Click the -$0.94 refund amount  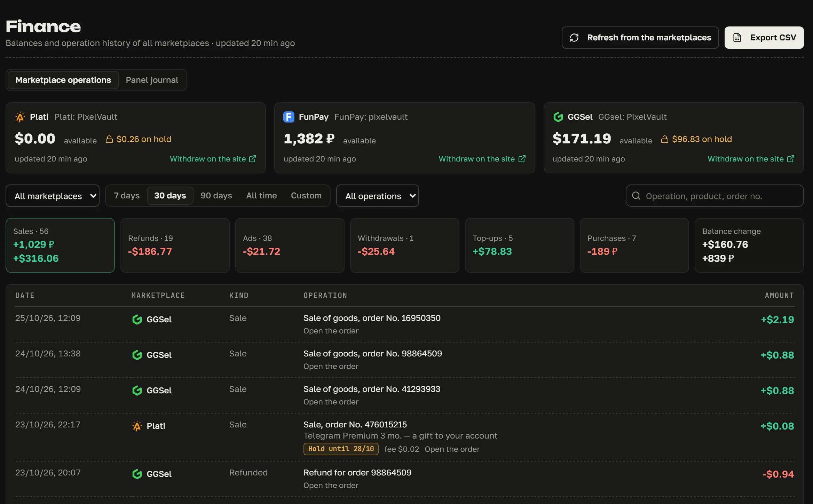[778, 474]
